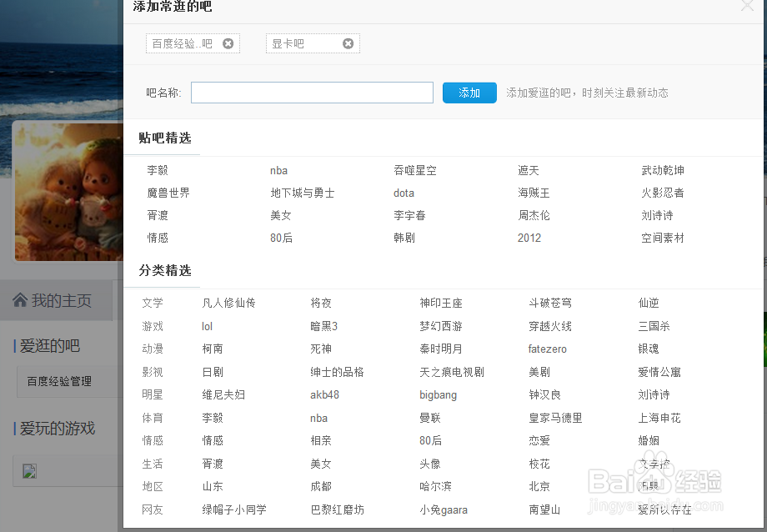Select 仙逆 bar
This screenshot has width=767, height=532.
click(649, 303)
